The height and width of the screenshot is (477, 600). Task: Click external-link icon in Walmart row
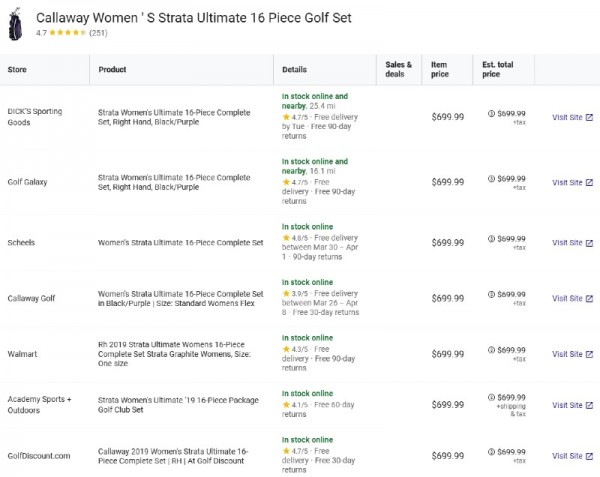pyautogui.click(x=589, y=355)
